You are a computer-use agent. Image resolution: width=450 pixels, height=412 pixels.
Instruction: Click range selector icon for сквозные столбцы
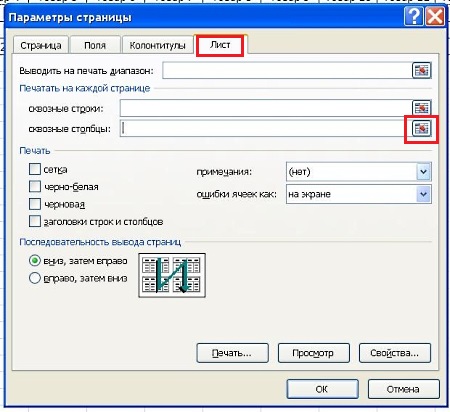pos(421,128)
